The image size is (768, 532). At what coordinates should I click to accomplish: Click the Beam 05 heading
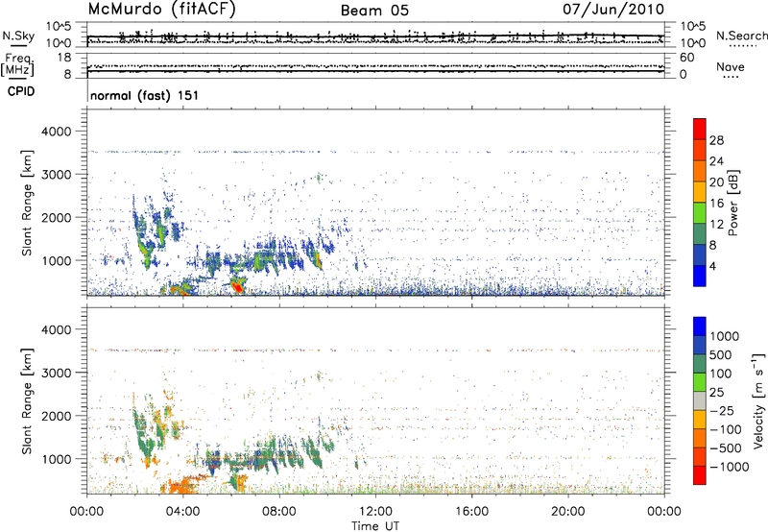(x=374, y=11)
